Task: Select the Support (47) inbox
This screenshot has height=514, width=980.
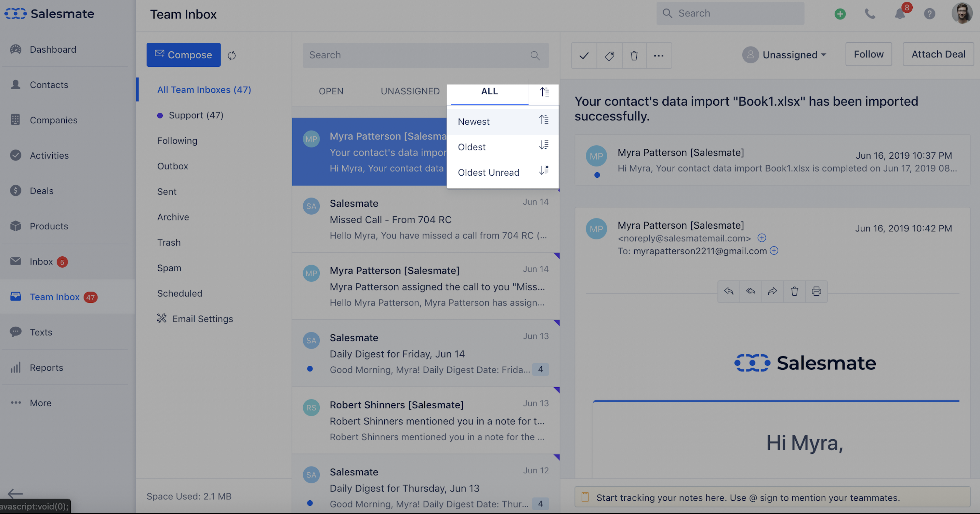Action: (190, 115)
